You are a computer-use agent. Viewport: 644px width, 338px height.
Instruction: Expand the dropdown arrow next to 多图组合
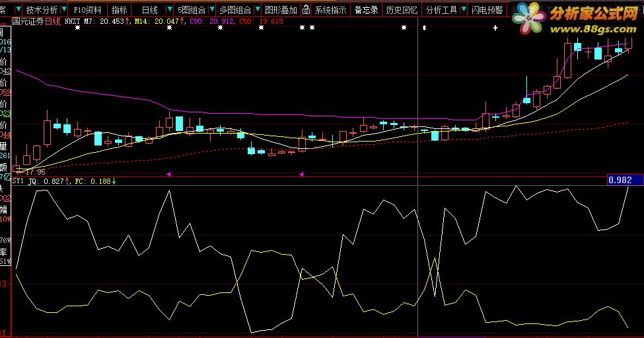pos(258,9)
